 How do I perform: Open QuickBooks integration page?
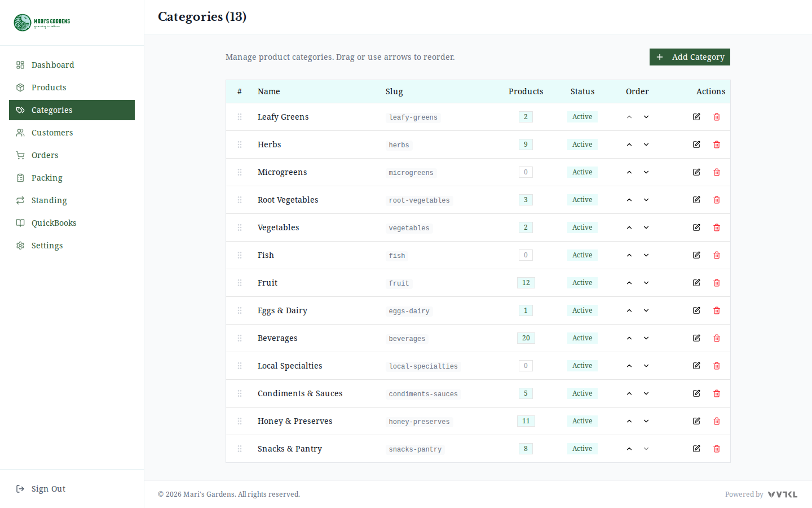click(72, 223)
